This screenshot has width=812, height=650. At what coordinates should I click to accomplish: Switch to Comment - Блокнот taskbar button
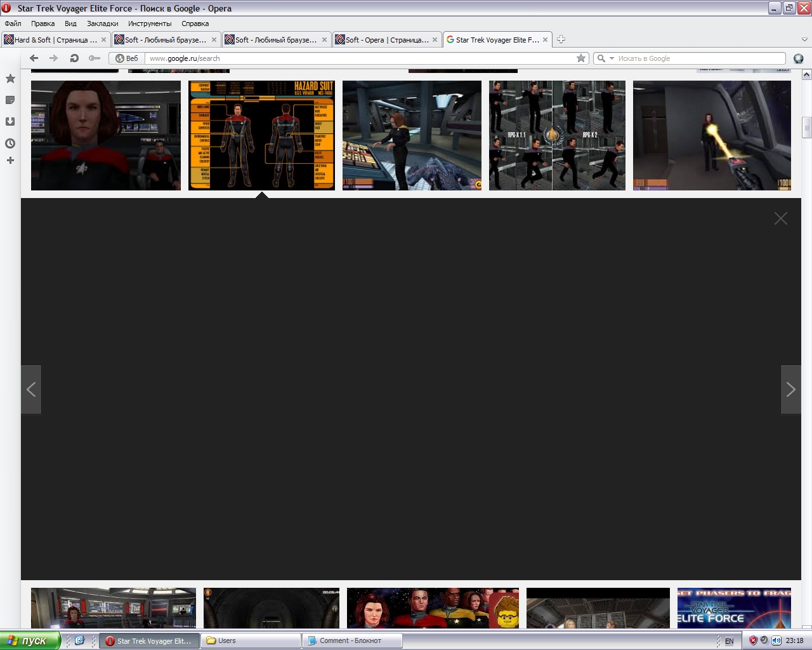pyautogui.click(x=353, y=640)
